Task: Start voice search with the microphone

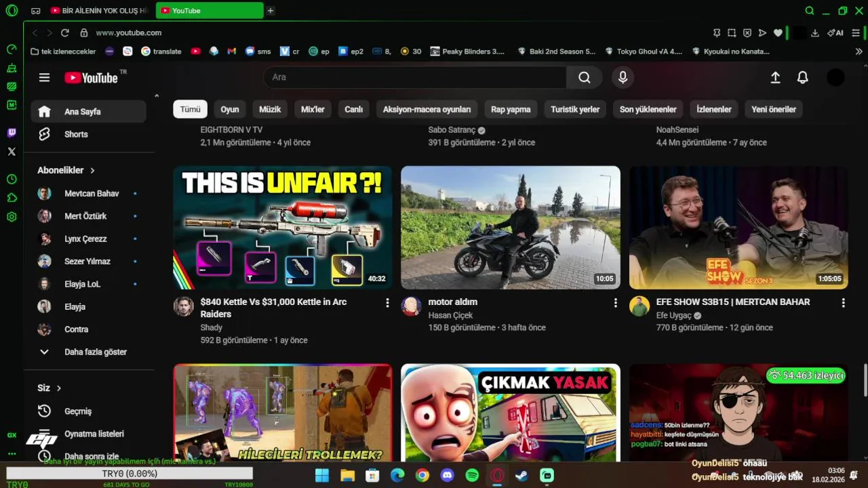Action: 623,77
